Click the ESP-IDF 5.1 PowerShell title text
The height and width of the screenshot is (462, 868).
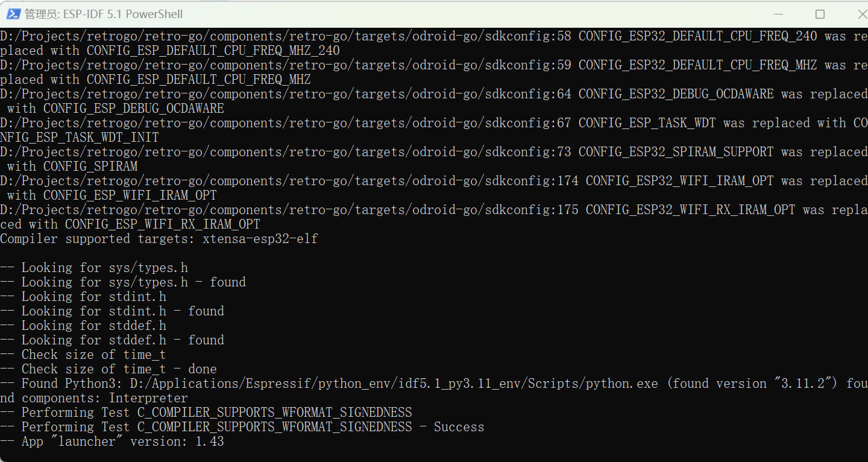pyautogui.click(x=104, y=14)
